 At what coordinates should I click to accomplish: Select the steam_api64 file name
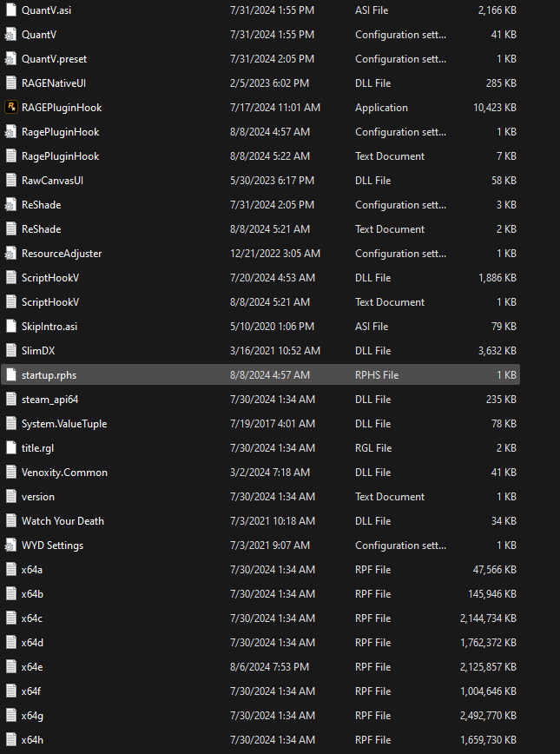coord(50,400)
